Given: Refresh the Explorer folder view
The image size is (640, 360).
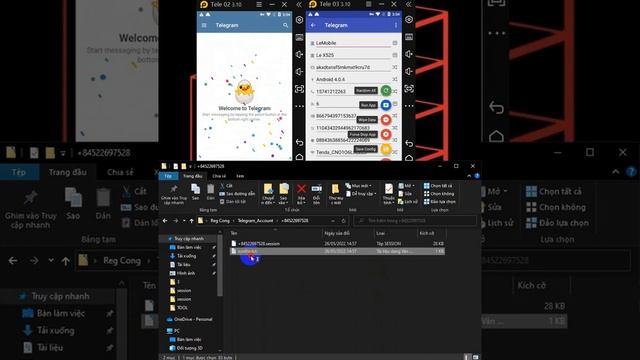Looking at the screenshot, I should point(344,220).
